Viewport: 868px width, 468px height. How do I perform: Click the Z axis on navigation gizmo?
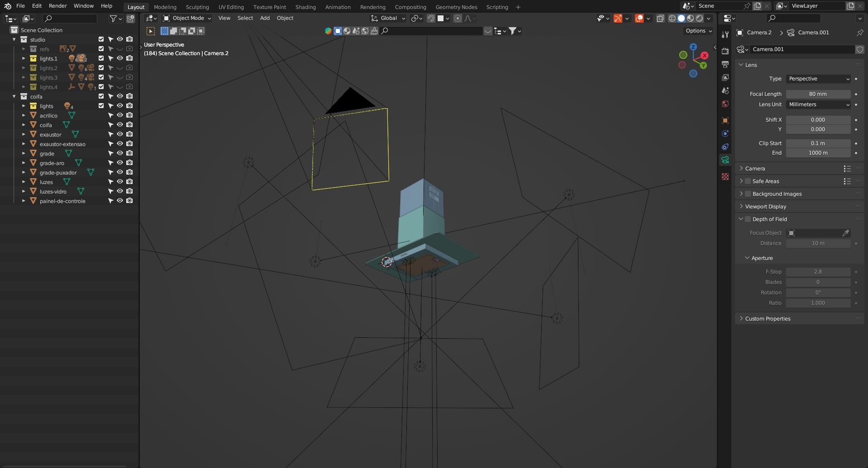coord(693,47)
